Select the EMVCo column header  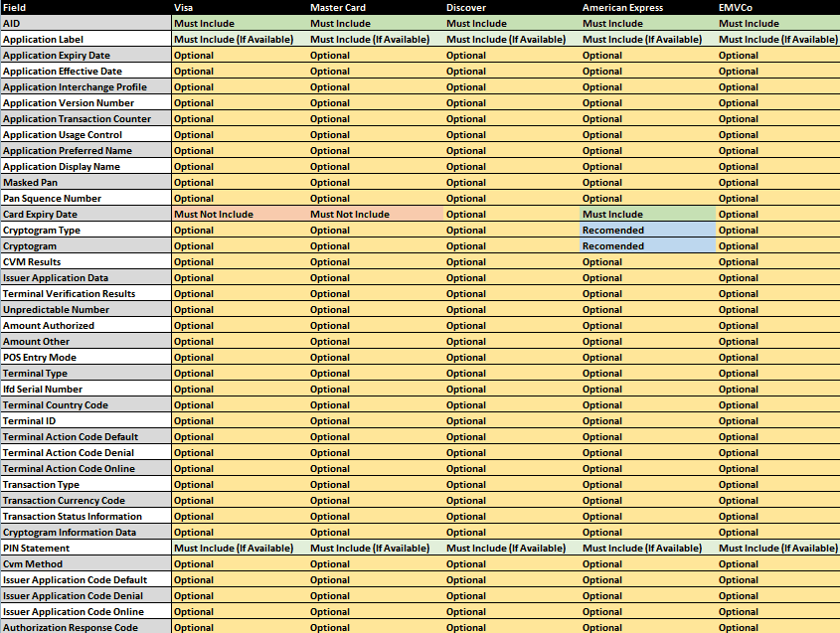pos(778,8)
